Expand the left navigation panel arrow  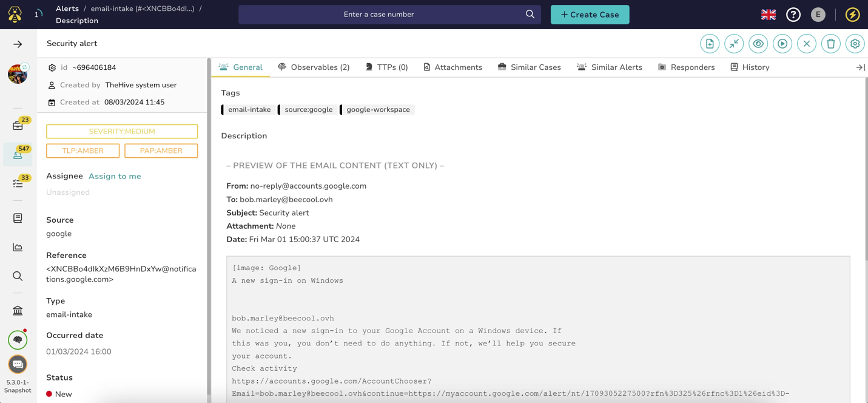[x=18, y=43]
